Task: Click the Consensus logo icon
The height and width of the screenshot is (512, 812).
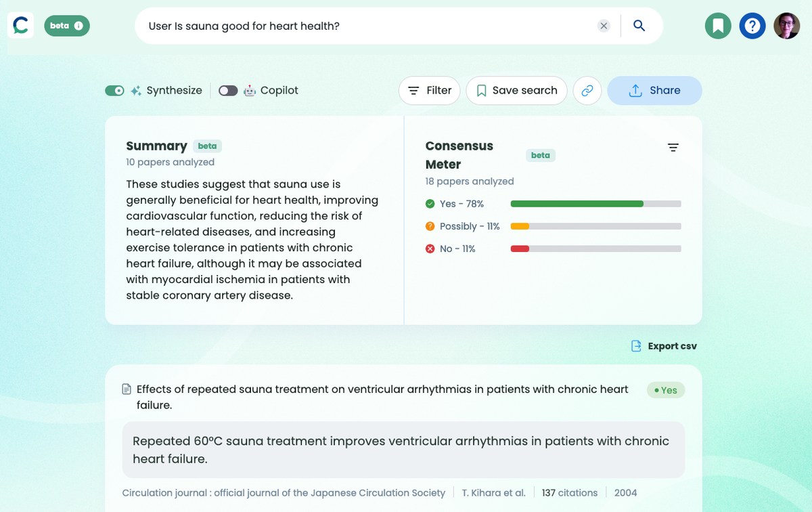Action: tap(20, 26)
